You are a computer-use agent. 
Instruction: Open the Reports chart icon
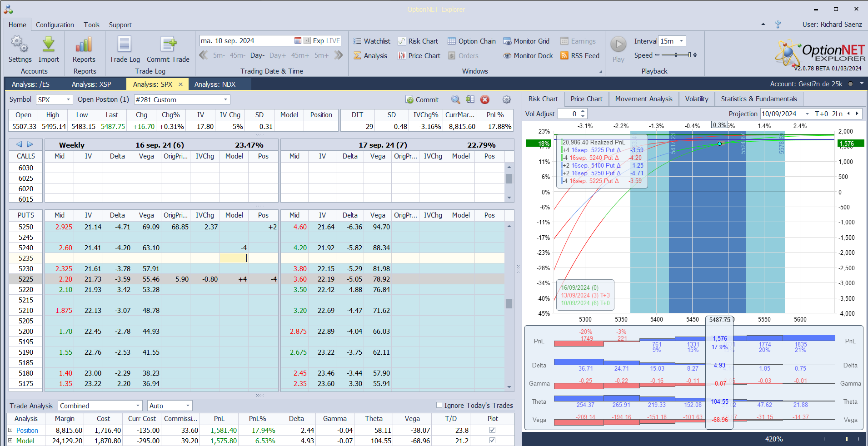coord(84,45)
